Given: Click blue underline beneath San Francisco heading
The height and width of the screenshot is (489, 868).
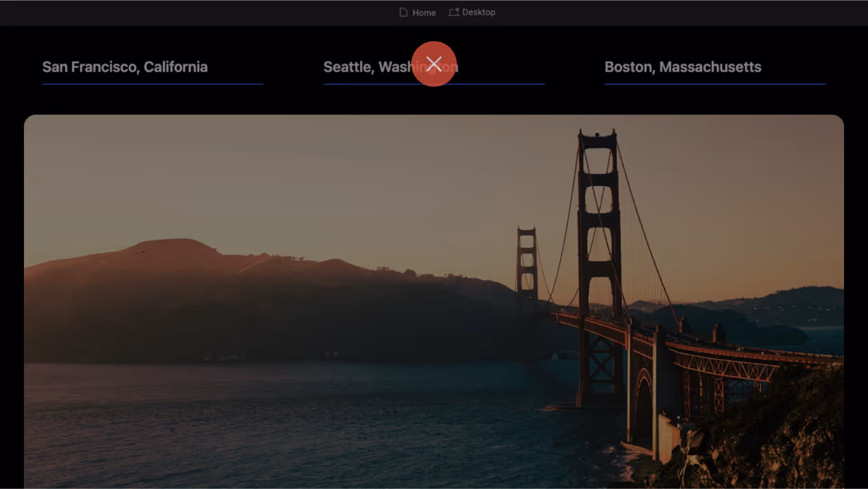Looking at the screenshot, I should coord(152,84).
